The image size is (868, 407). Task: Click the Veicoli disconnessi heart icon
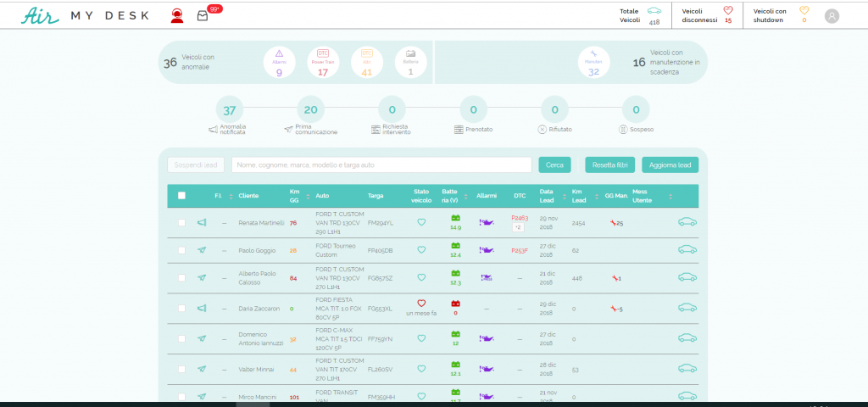[728, 10]
